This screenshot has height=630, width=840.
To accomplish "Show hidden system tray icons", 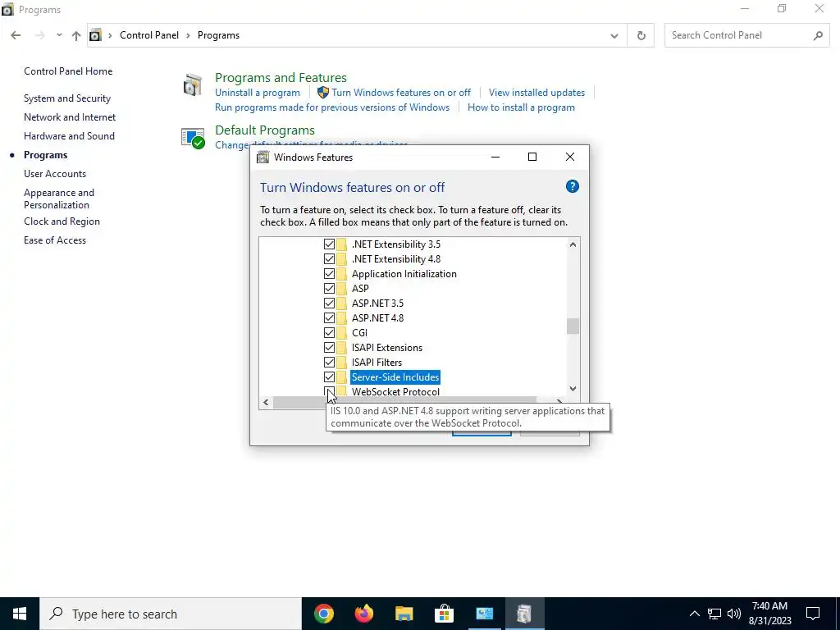I will pyautogui.click(x=694, y=614).
